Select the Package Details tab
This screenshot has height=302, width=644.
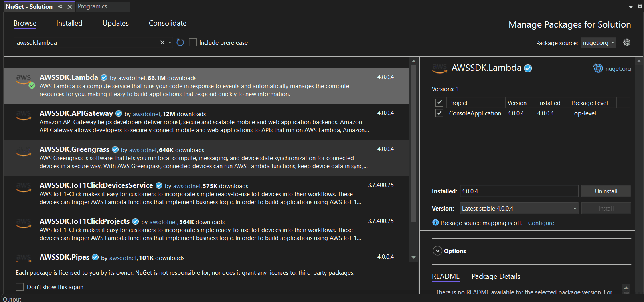[496, 276]
